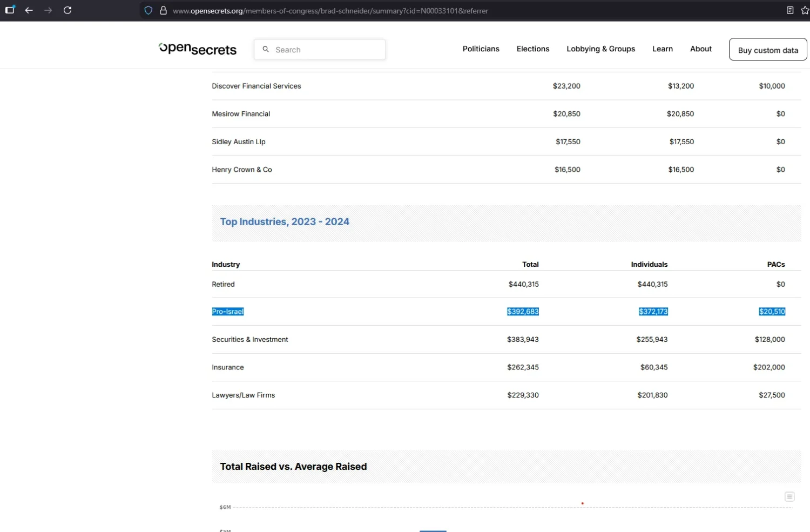Open the Politicians menu
Viewport: 810px width, 532px height.
[481, 49]
